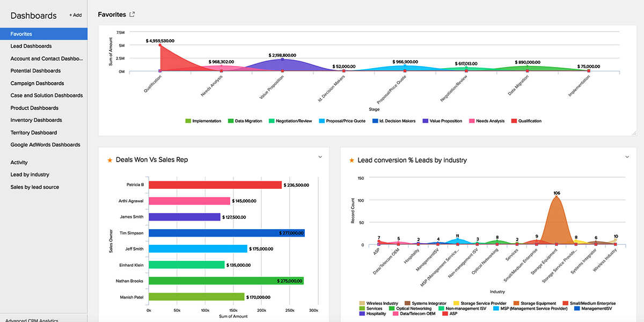Open the Territory Dashboard item
This screenshot has height=322, width=644.
pos(33,133)
